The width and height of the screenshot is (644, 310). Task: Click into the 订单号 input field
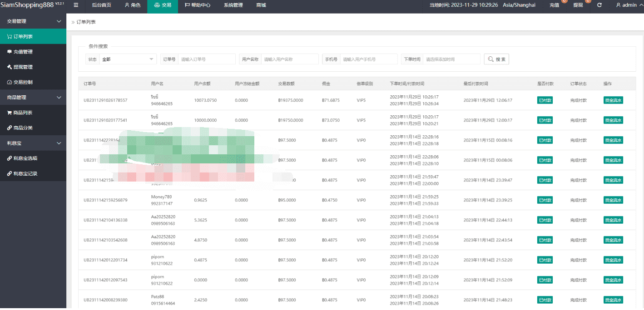click(x=207, y=59)
